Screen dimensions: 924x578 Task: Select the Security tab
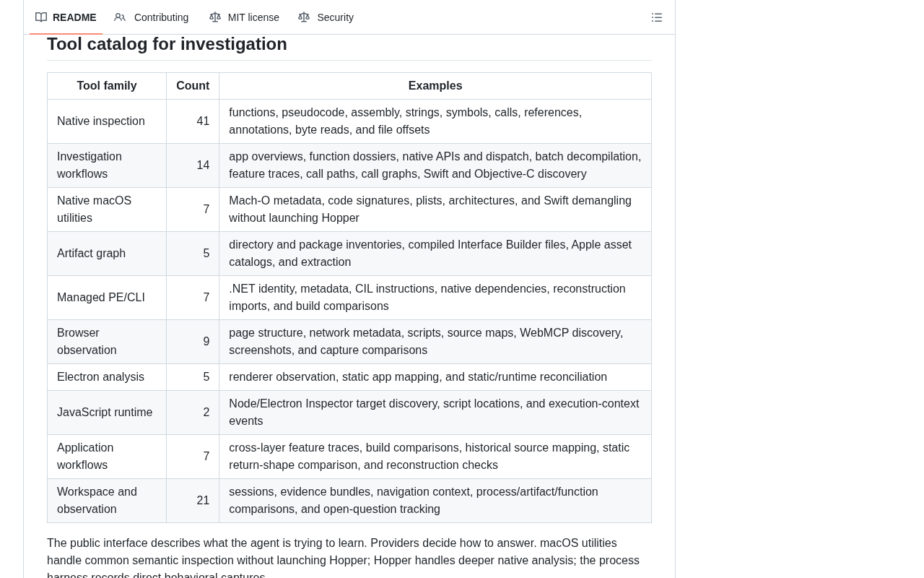click(x=326, y=17)
